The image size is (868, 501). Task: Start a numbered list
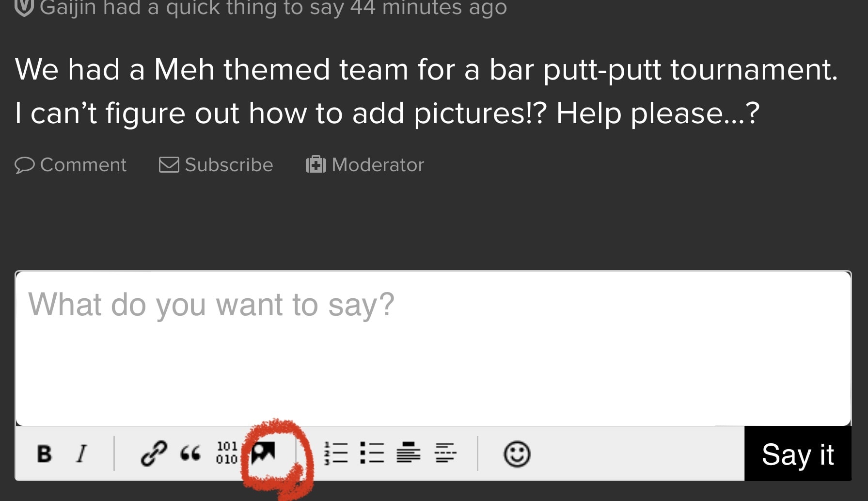coord(336,453)
